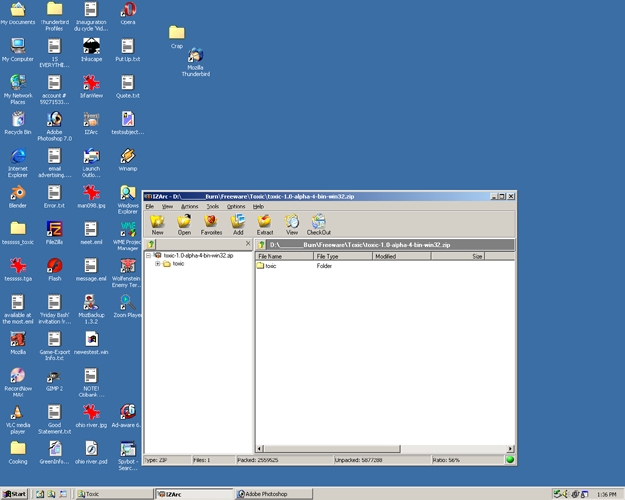Select the ohio river.psd desktop file
The width and height of the screenshot is (625, 500).
point(91,452)
